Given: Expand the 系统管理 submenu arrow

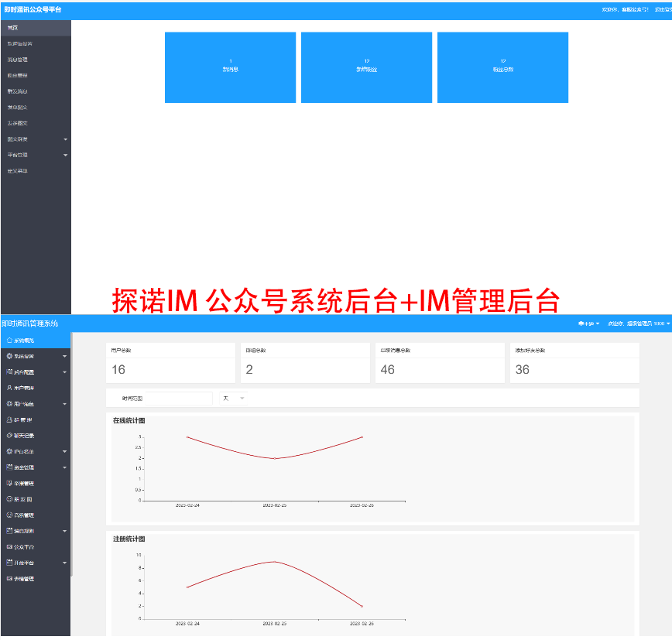Looking at the screenshot, I should (x=65, y=357).
